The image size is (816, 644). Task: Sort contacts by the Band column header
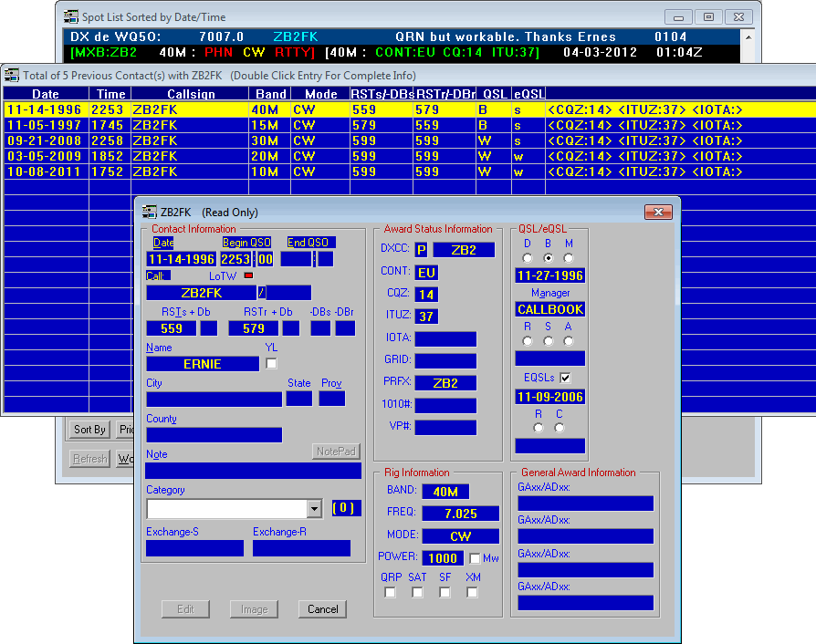point(269,94)
